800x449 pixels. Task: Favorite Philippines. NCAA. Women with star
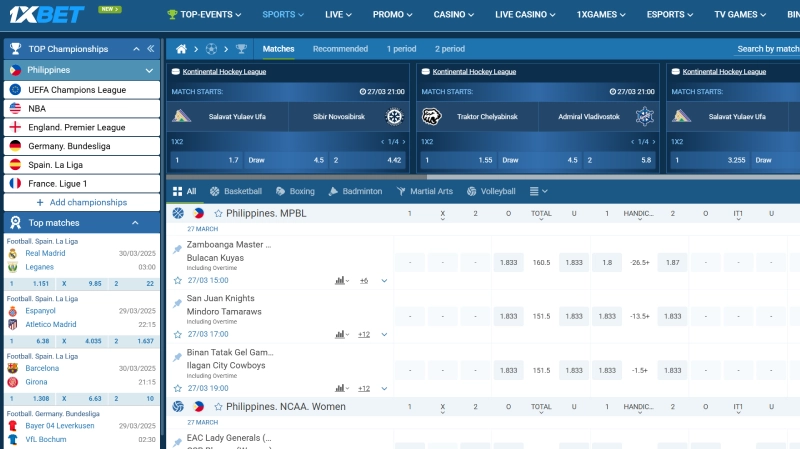pos(218,407)
